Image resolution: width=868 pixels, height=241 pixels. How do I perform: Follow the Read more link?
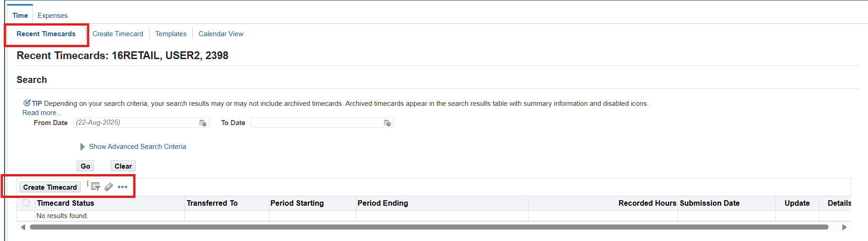click(x=42, y=113)
